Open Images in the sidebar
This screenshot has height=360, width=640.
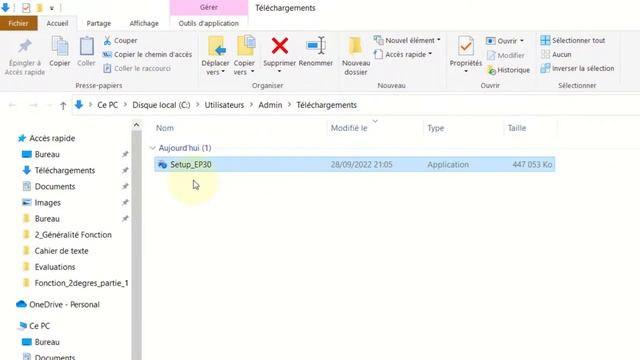tap(47, 202)
